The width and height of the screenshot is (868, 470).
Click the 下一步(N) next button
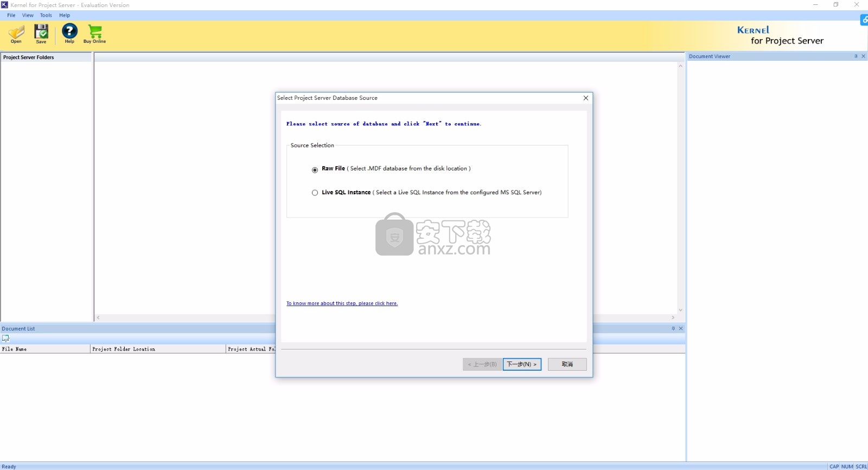click(x=522, y=364)
